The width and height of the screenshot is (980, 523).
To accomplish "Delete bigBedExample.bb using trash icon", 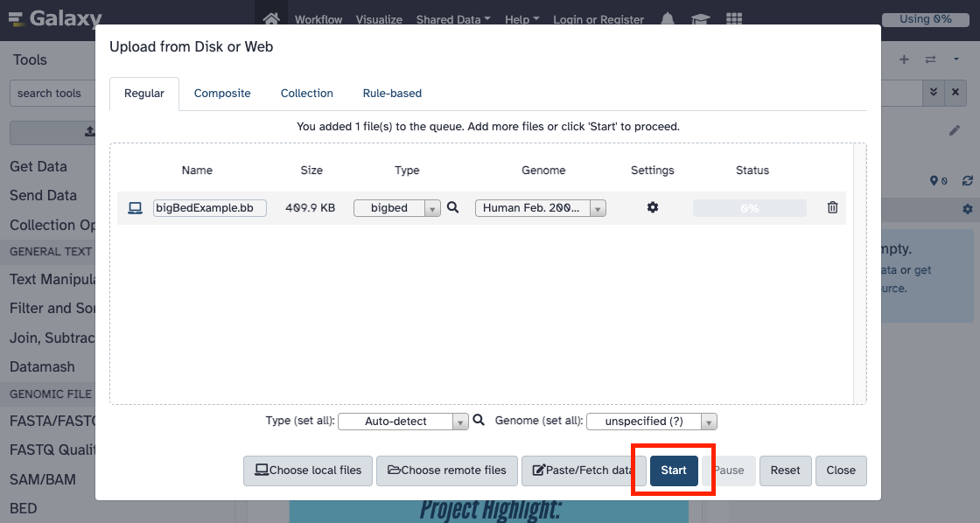I will click(832, 208).
